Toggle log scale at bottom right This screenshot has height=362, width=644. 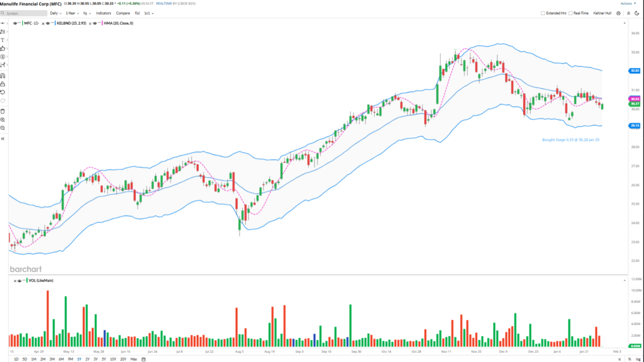(637, 359)
